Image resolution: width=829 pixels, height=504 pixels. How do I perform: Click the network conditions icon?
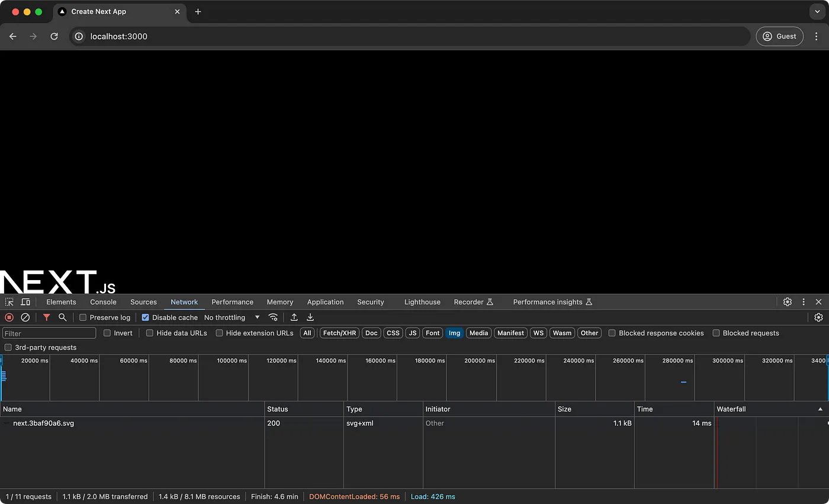[273, 317]
